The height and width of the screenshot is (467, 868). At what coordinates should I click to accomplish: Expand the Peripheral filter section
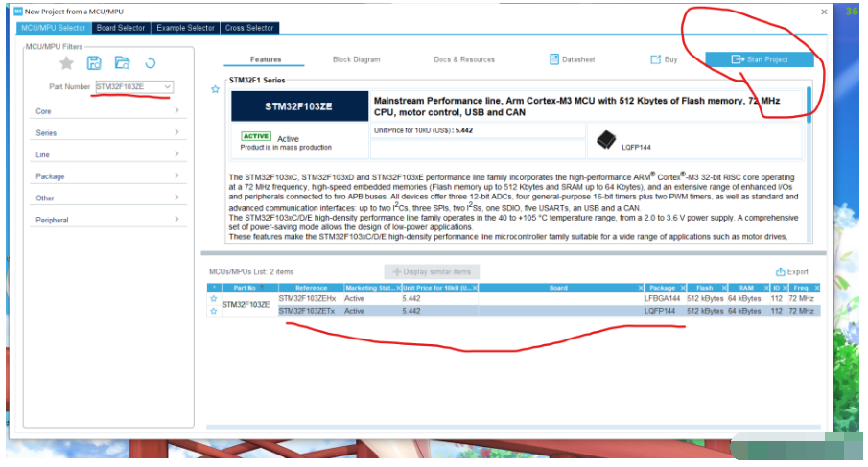[x=108, y=220]
